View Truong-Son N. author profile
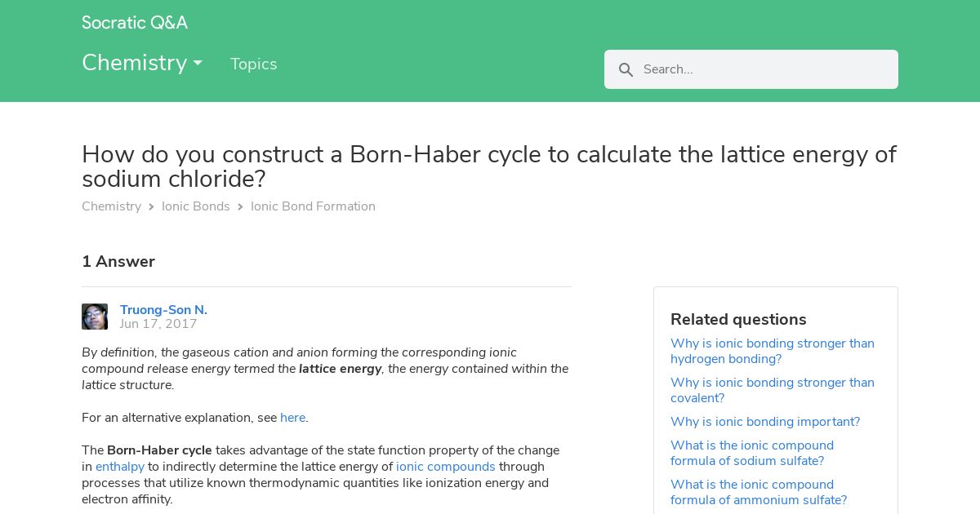980x514 pixels. pyautogui.click(x=163, y=310)
